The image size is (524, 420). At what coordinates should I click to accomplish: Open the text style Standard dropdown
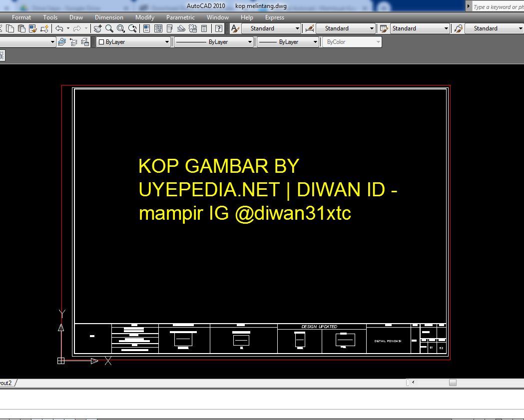point(271,28)
